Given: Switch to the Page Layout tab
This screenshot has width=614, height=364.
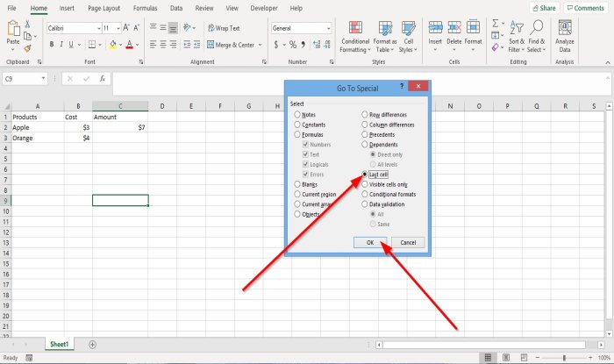Looking at the screenshot, I should click(x=104, y=8).
